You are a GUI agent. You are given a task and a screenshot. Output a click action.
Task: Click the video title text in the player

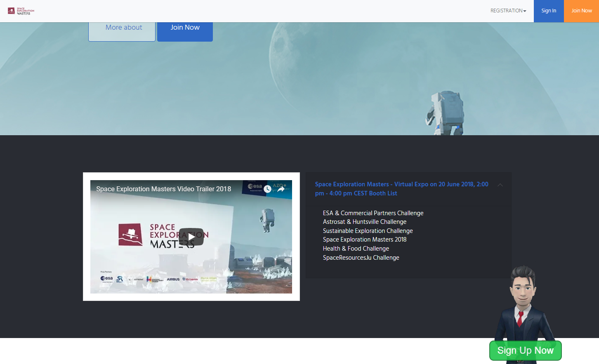click(163, 189)
